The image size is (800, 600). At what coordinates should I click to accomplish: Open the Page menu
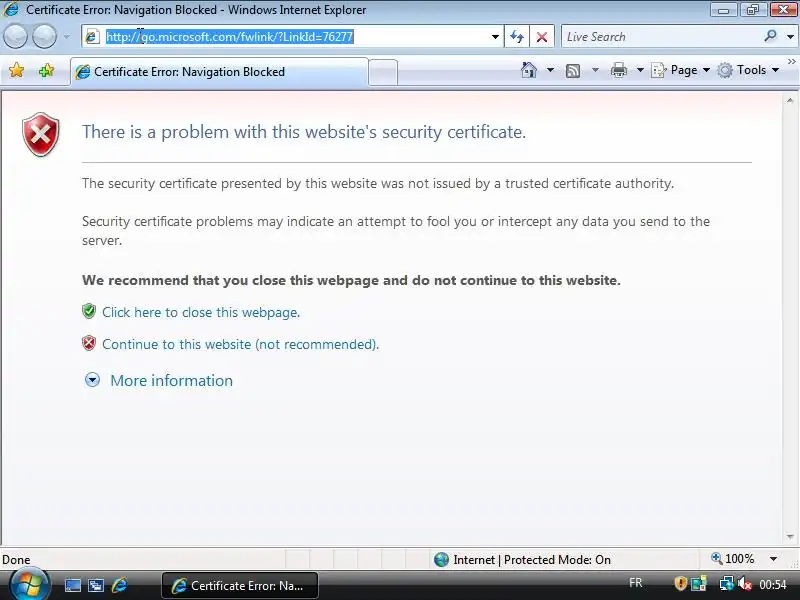681,70
